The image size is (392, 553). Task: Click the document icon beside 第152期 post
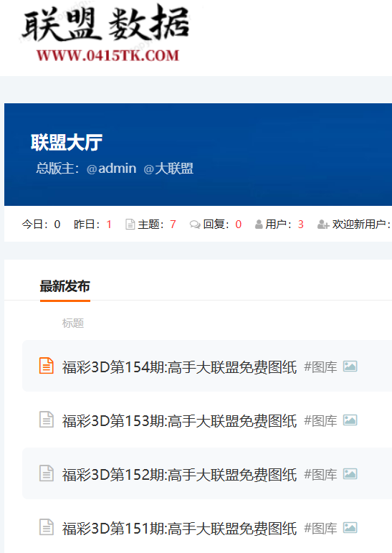click(46, 473)
